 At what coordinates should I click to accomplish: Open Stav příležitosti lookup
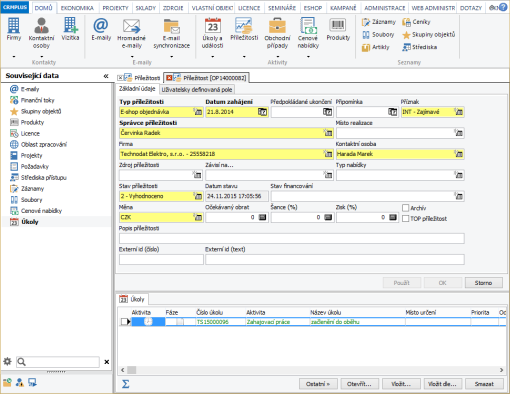click(198, 196)
